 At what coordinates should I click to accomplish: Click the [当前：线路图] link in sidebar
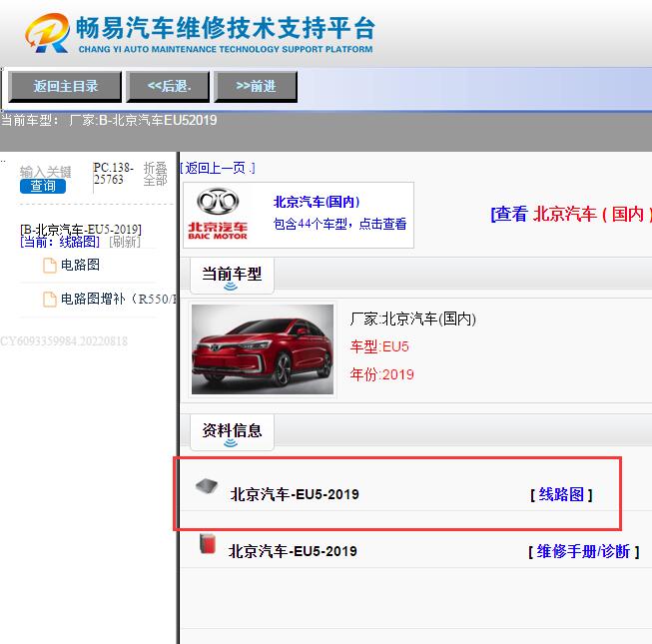click(60, 242)
